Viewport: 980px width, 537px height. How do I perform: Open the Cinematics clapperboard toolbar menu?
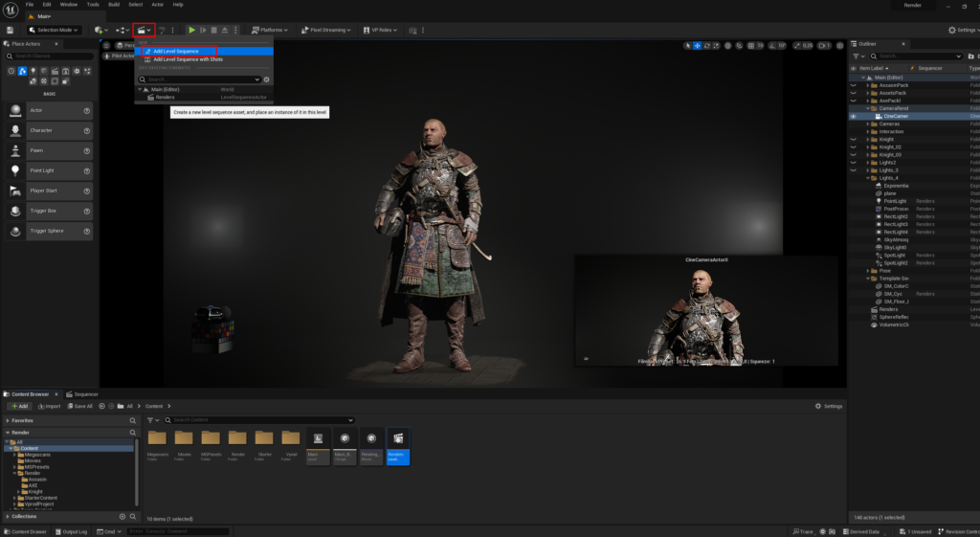pos(144,30)
